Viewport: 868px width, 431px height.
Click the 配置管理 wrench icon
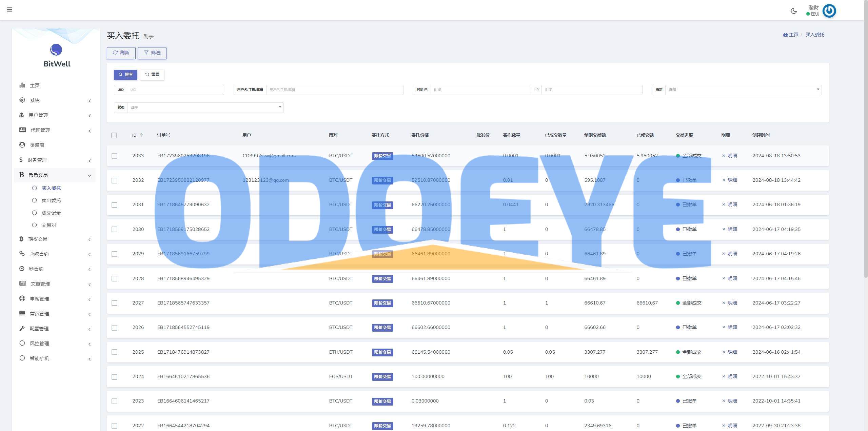pyautogui.click(x=22, y=328)
